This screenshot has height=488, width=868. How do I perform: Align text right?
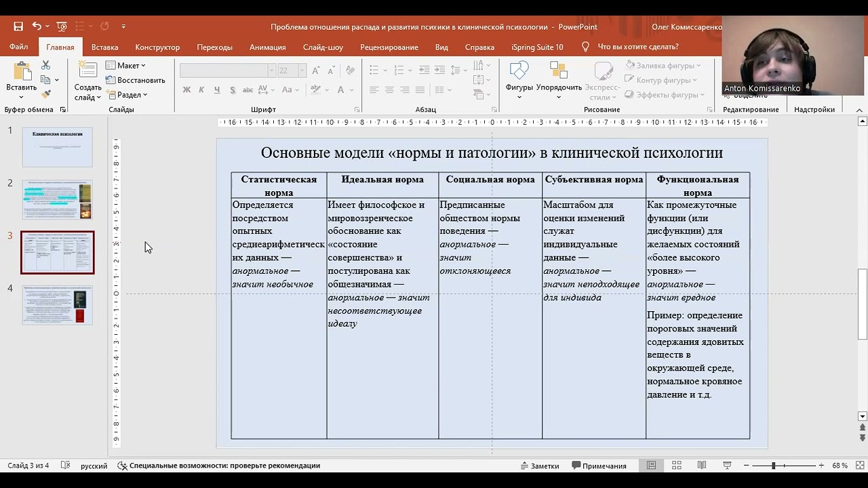pos(405,89)
